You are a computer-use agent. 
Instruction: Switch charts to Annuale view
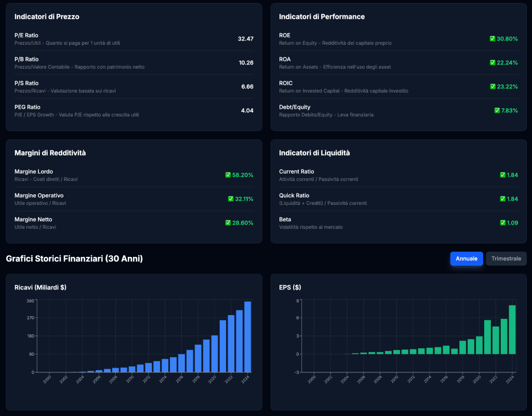click(467, 258)
